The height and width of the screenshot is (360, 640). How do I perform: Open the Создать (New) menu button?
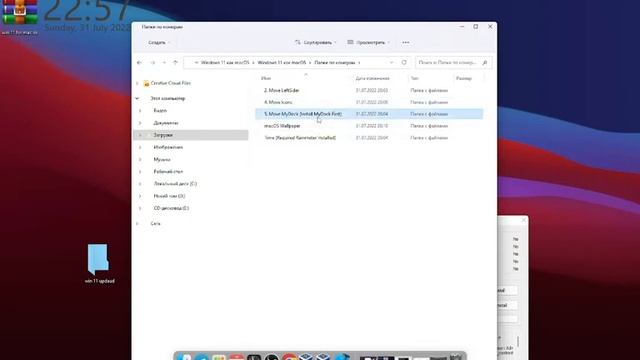coord(159,42)
